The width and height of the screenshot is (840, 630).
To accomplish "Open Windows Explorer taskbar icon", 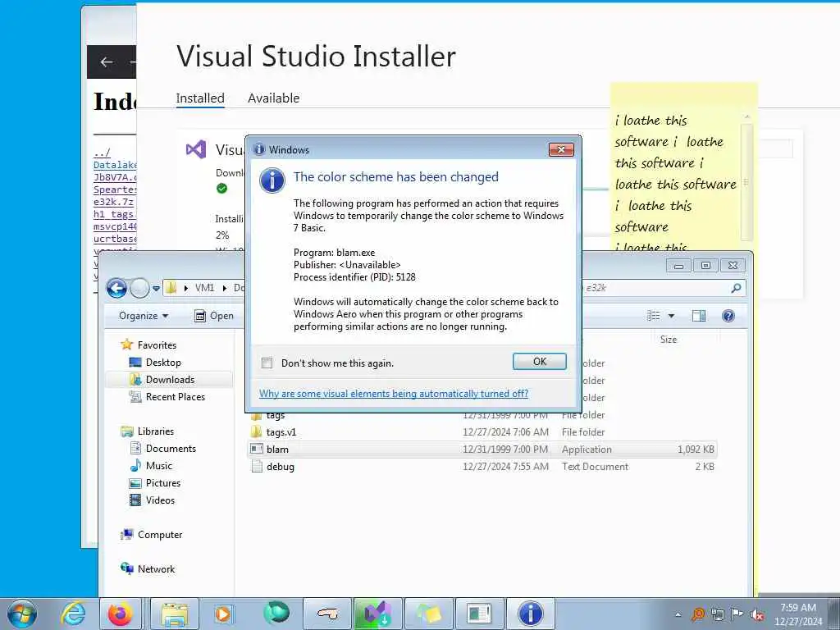I will click(x=175, y=614).
